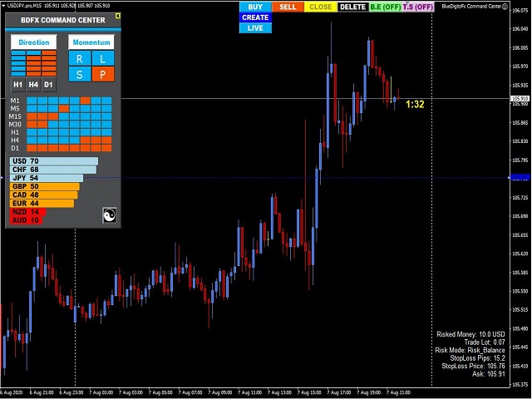This screenshot has height=399, width=532.
Task: Click the SELL button
Action: (x=288, y=7)
